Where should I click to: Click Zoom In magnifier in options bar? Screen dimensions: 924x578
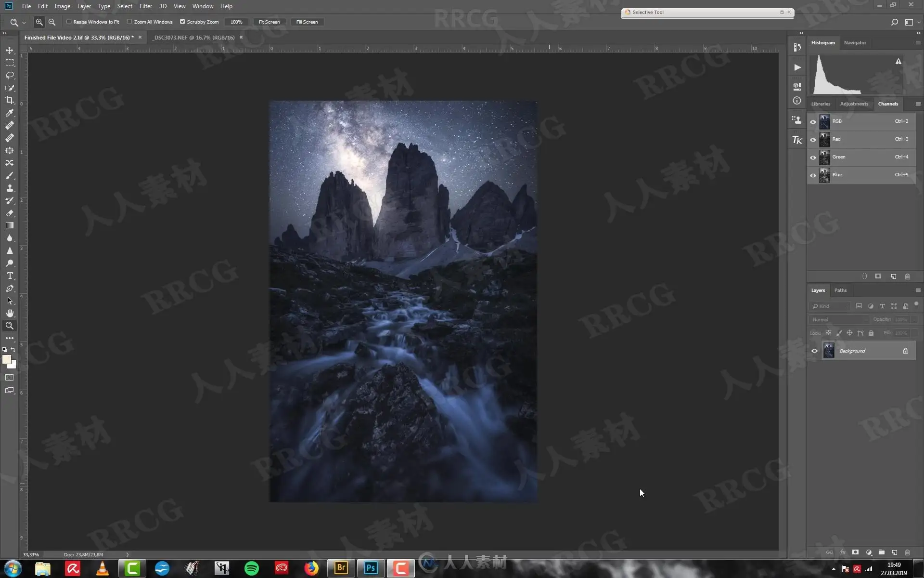click(39, 22)
